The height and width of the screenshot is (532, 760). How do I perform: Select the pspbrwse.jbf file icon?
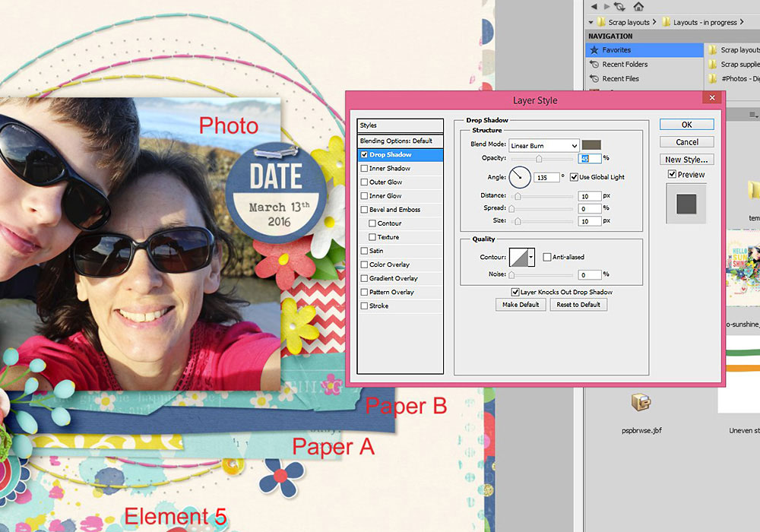[x=641, y=402]
